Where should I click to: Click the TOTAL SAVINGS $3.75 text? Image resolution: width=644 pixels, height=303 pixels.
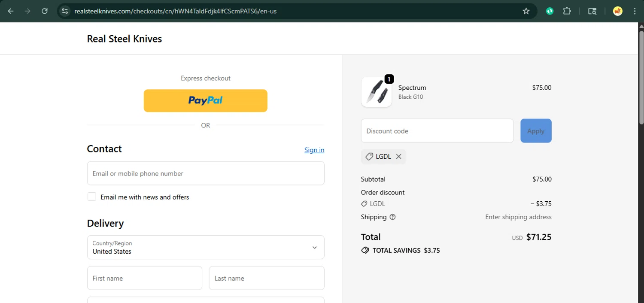pos(406,250)
